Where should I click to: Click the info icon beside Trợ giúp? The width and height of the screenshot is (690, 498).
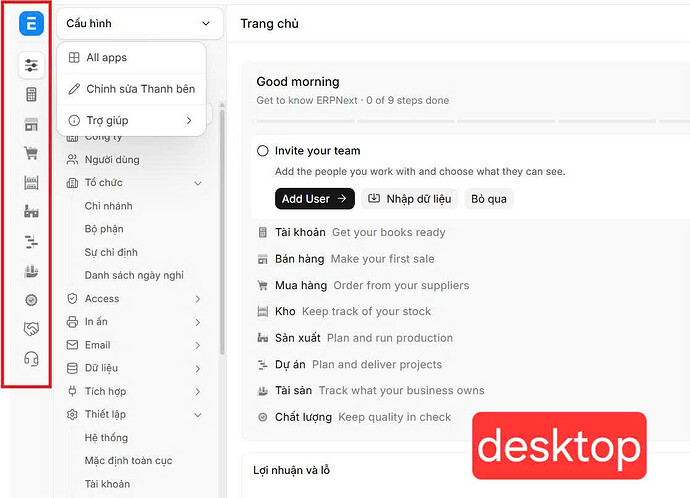pyautogui.click(x=74, y=120)
